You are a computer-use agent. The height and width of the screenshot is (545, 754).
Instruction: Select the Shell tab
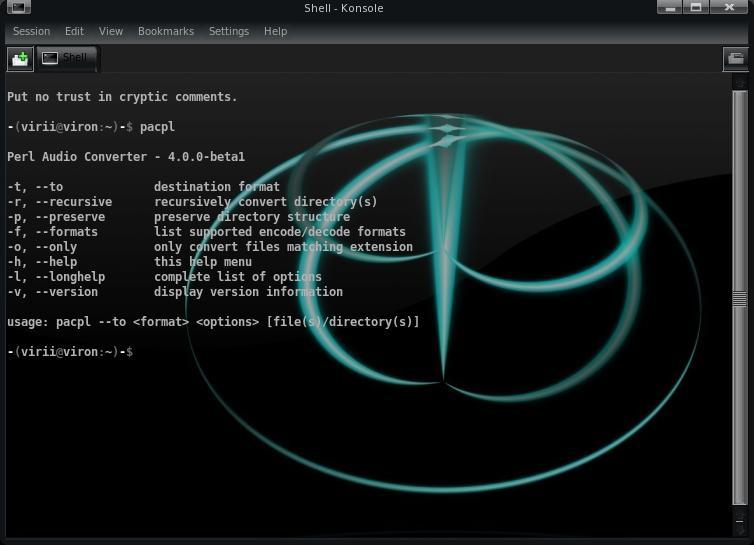[66, 58]
